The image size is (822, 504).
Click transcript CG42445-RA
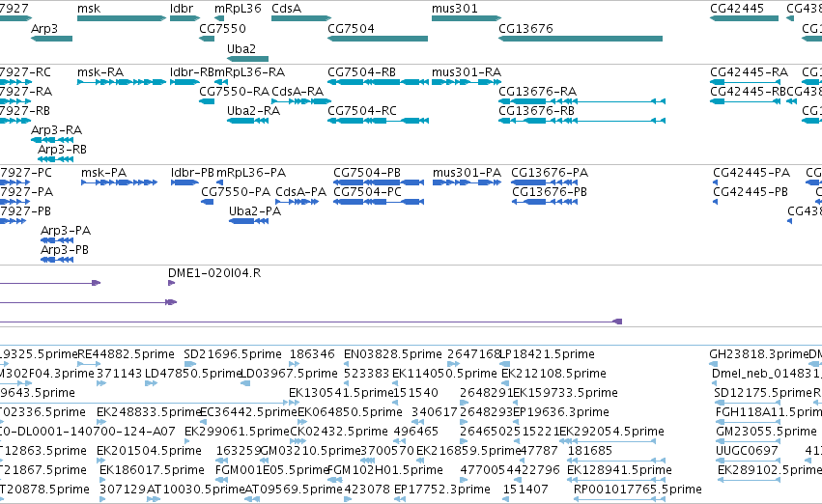click(746, 82)
